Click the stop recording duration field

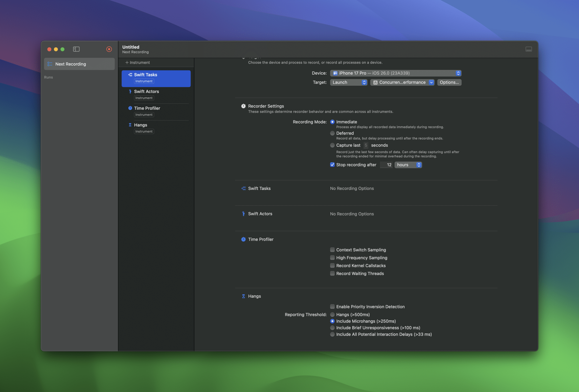(x=386, y=165)
